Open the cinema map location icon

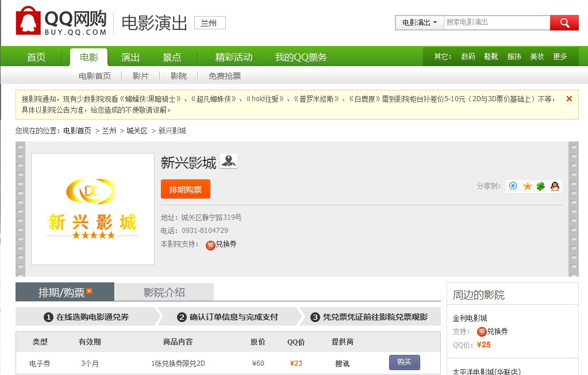[229, 162]
